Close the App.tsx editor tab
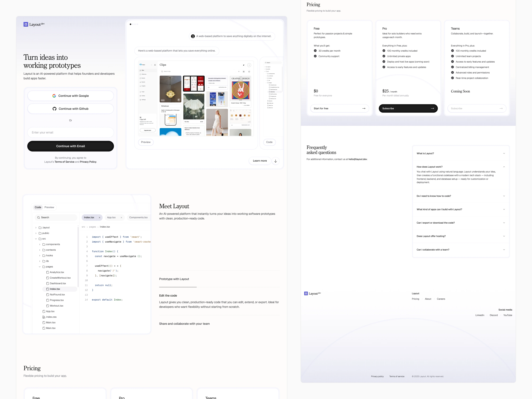 coord(121,217)
